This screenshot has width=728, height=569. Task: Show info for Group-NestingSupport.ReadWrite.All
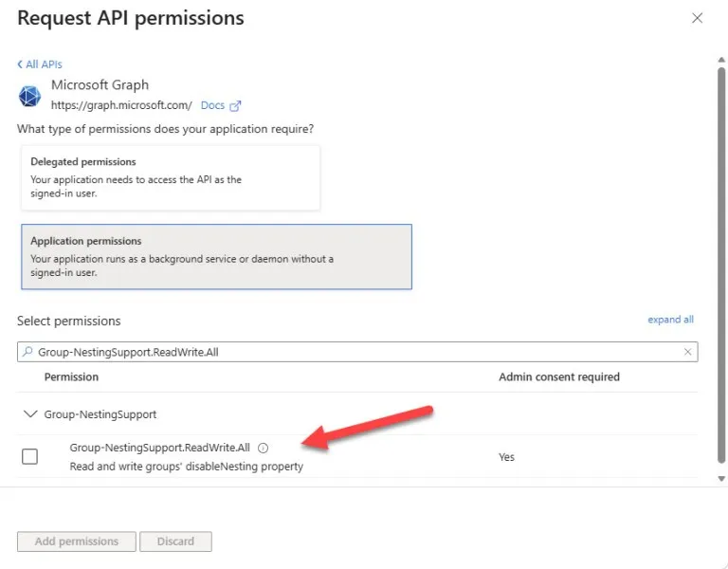point(263,448)
